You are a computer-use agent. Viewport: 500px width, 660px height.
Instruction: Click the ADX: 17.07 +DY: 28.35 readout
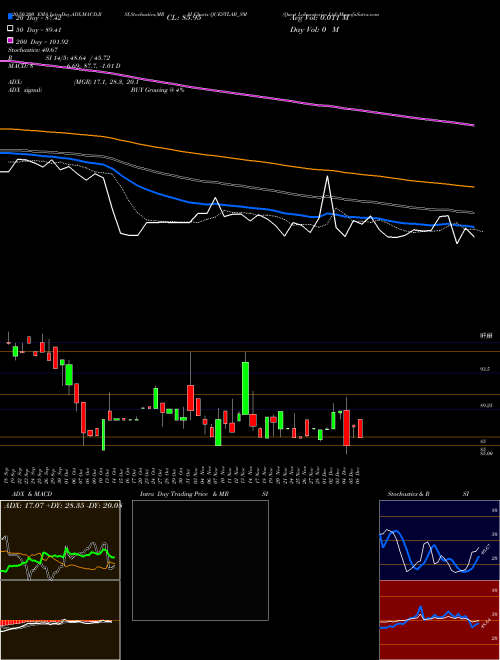pyautogui.click(x=63, y=506)
